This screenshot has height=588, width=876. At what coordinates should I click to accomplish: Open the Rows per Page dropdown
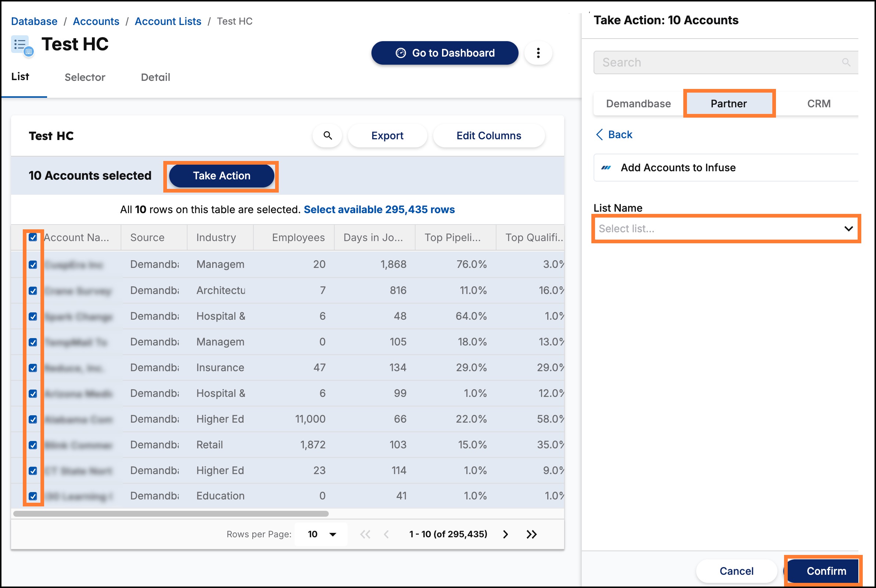pyautogui.click(x=321, y=534)
